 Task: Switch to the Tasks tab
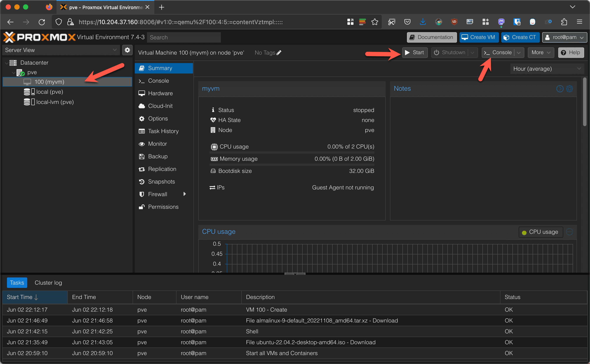tap(17, 283)
